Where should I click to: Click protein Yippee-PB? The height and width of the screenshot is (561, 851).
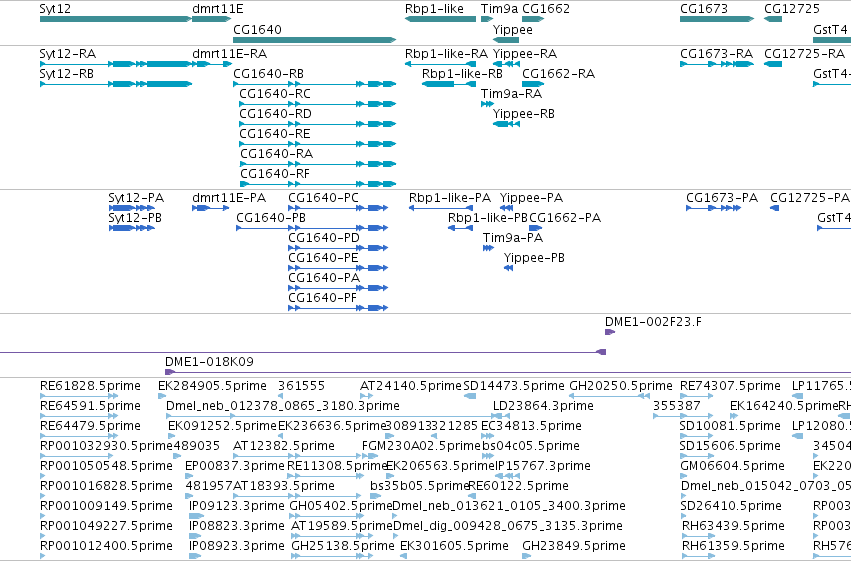[x=509, y=268]
